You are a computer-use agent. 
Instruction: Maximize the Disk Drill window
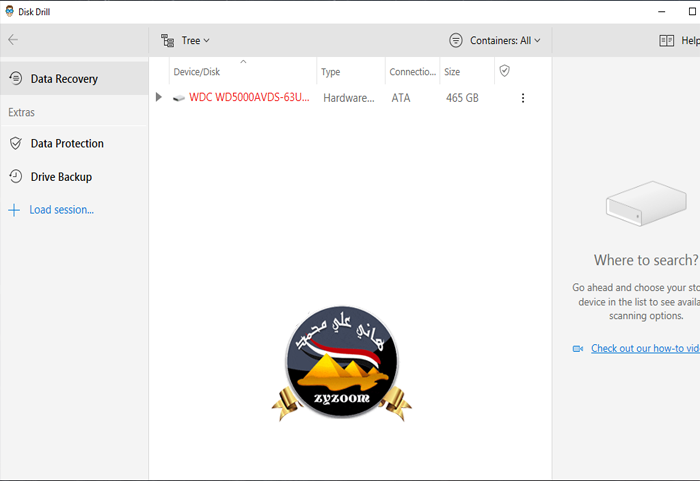point(692,12)
